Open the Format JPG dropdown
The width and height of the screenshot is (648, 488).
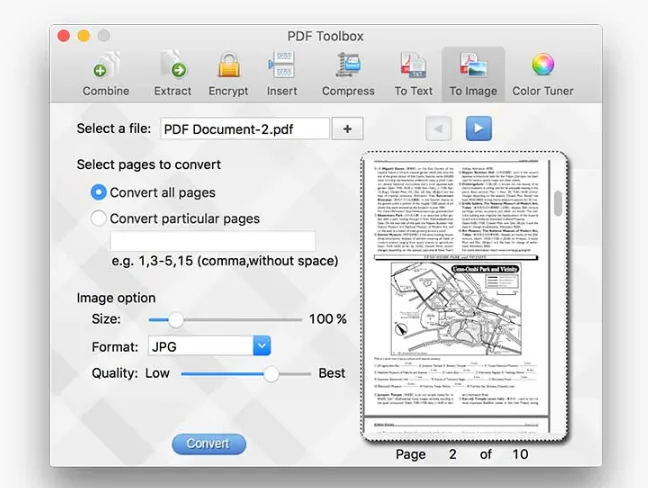(209, 346)
